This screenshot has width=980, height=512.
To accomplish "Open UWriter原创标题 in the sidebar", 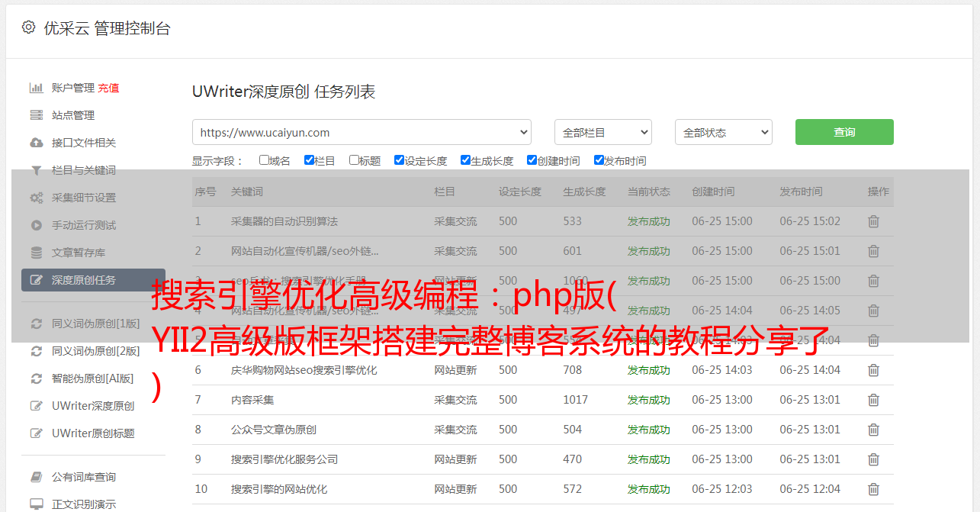I will [93, 433].
